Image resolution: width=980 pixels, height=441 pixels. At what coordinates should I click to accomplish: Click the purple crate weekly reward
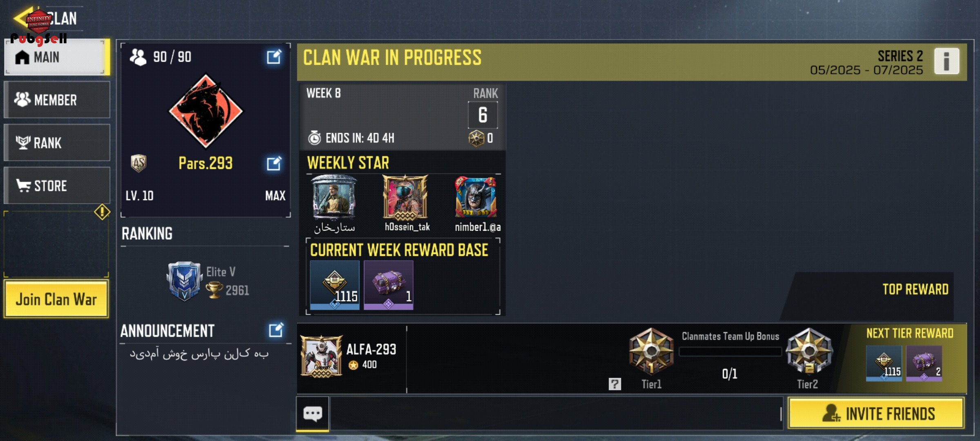coord(388,285)
